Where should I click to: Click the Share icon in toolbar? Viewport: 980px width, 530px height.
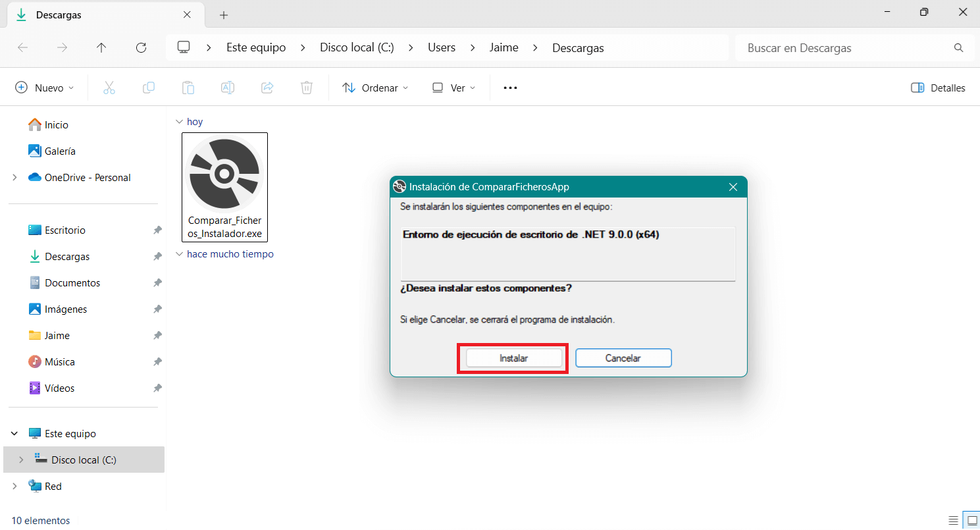coord(267,88)
